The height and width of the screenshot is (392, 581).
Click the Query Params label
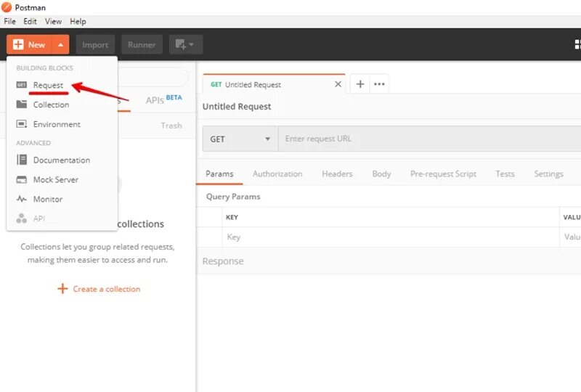click(233, 197)
